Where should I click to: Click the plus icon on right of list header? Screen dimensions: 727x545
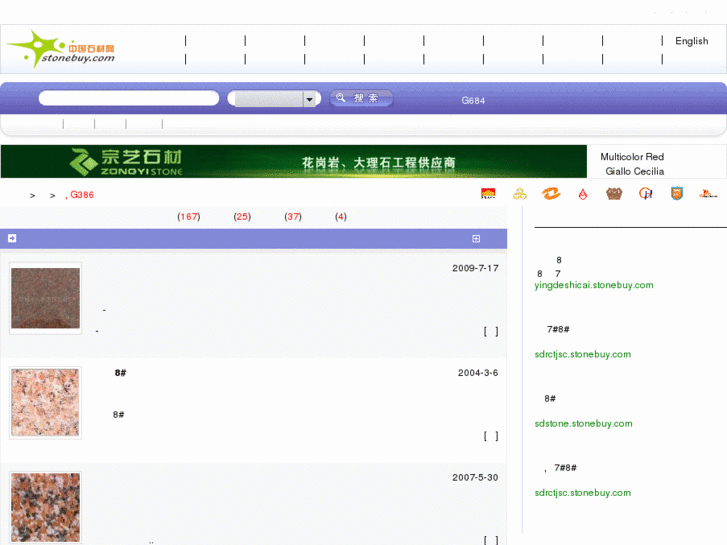tap(476, 238)
